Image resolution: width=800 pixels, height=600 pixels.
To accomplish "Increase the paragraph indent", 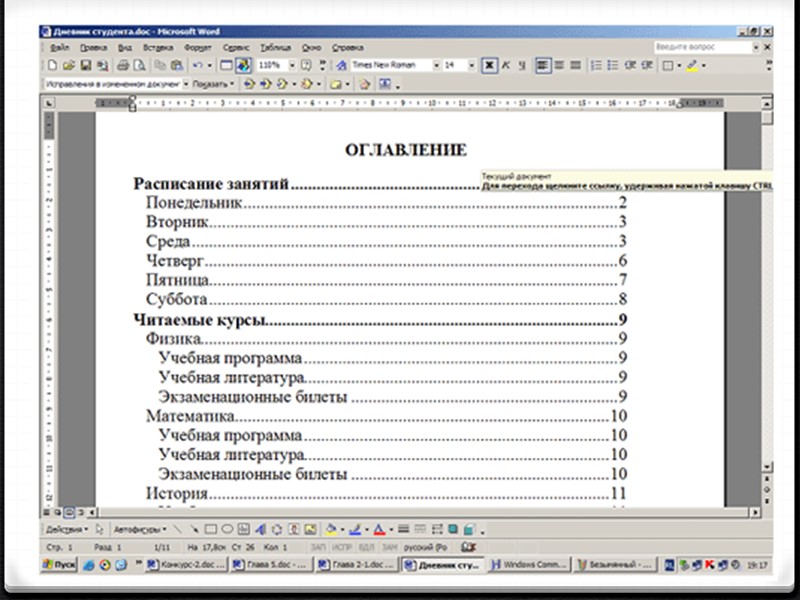I will coord(647,65).
